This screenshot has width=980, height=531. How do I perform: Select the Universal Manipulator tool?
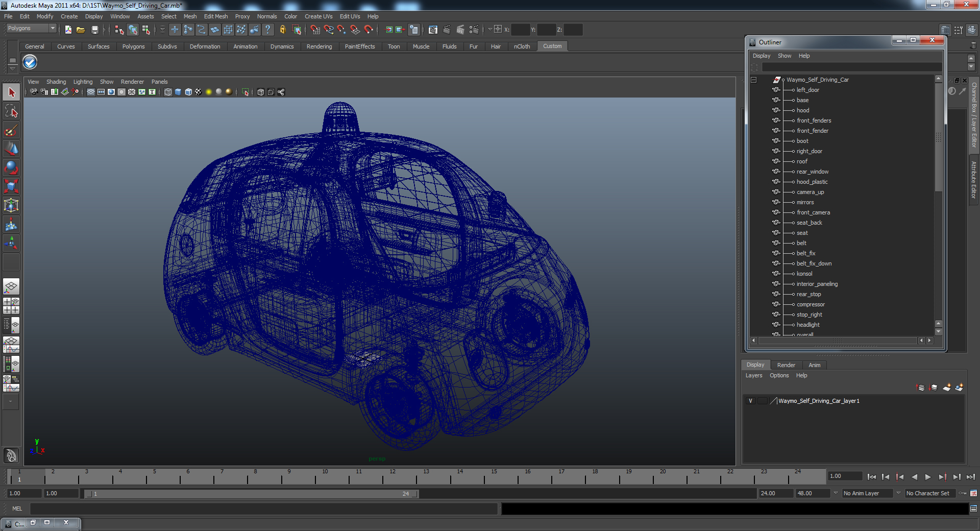tap(11, 205)
